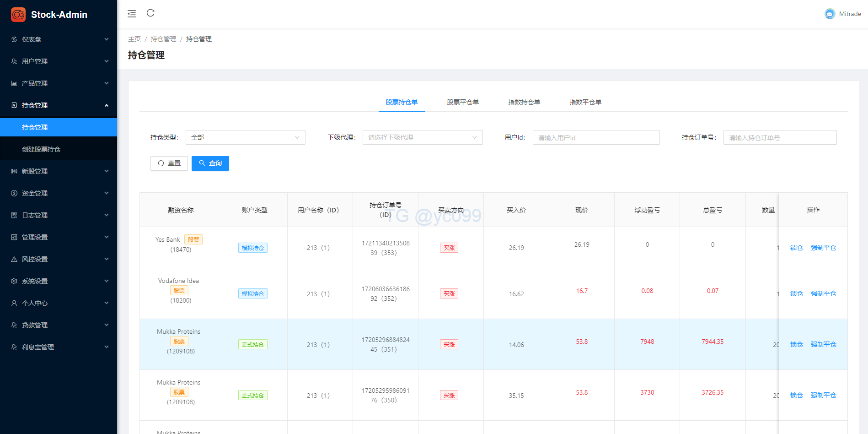Click 强制平仓 for the Yes Bank row
868x434 pixels.
pos(823,248)
